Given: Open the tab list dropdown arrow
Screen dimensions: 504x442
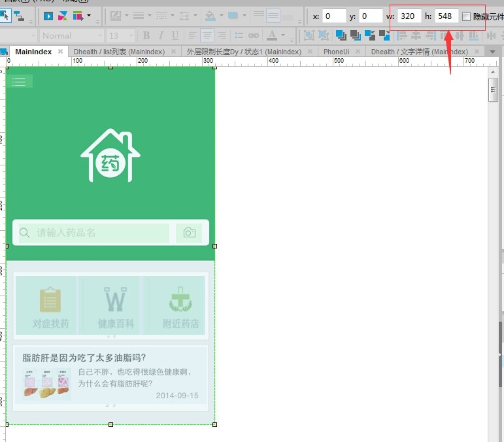Looking at the screenshot, I should click(x=492, y=52).
